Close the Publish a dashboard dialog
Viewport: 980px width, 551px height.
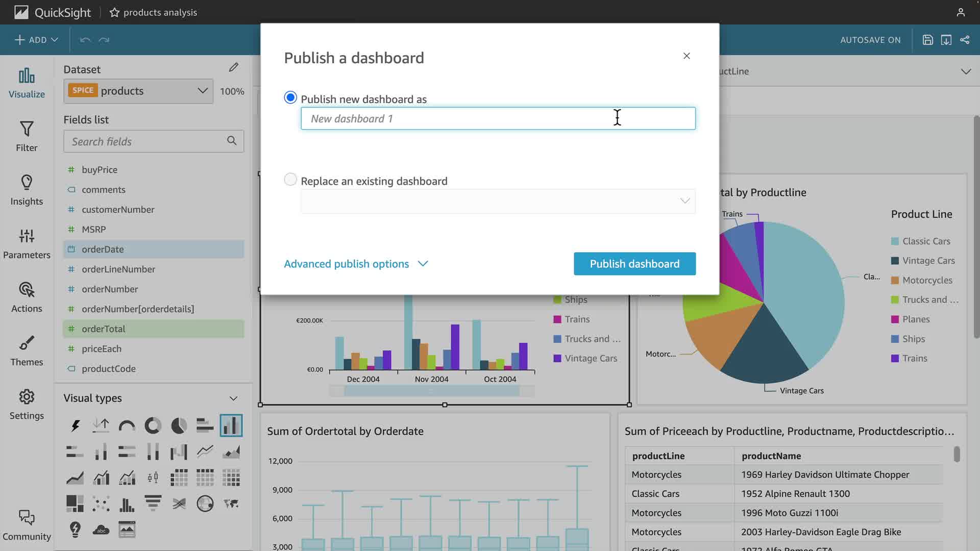click(687, 56)
